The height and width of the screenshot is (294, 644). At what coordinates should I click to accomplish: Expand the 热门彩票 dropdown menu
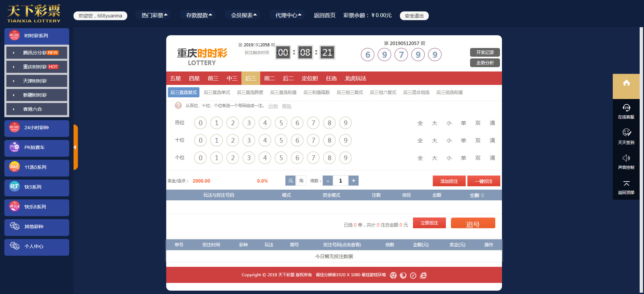154,15
